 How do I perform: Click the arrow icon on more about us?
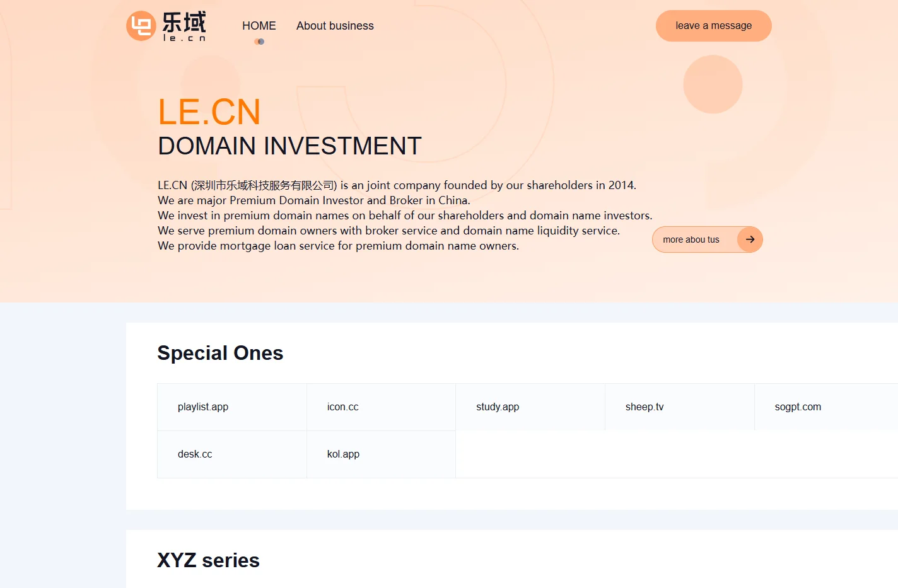click(x=750, y=239)
